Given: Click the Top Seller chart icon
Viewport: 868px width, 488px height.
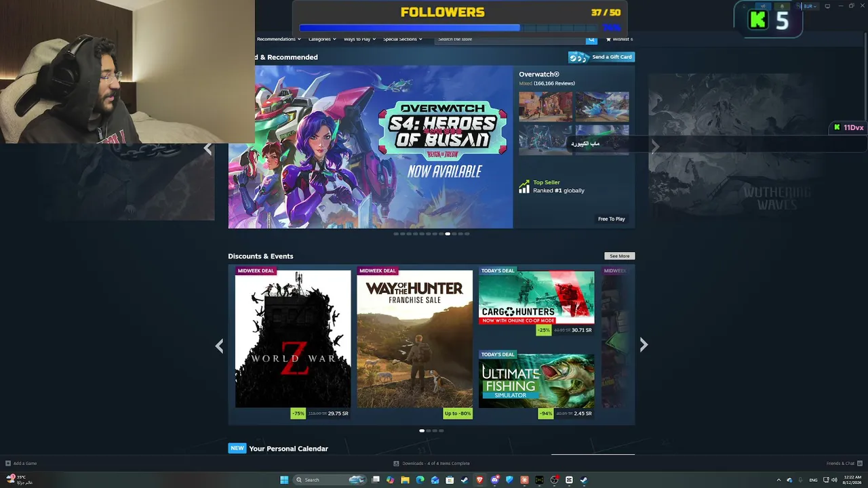Looking at the screenshot, I should coord(524,186).
